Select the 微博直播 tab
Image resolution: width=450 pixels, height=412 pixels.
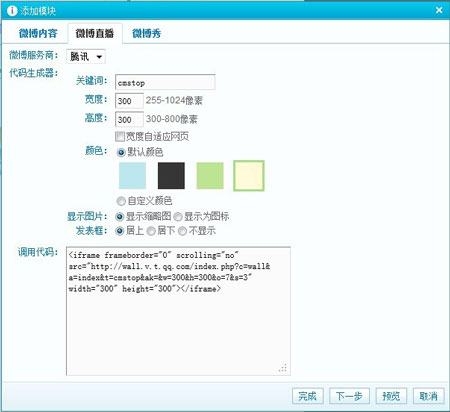(95, 33)
